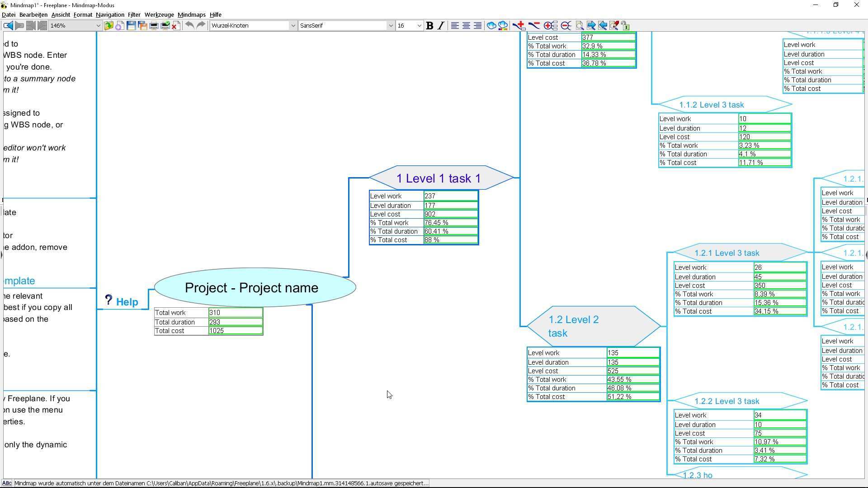Click the Save map icon
The image size is (868, 488).
coord(131,26)
